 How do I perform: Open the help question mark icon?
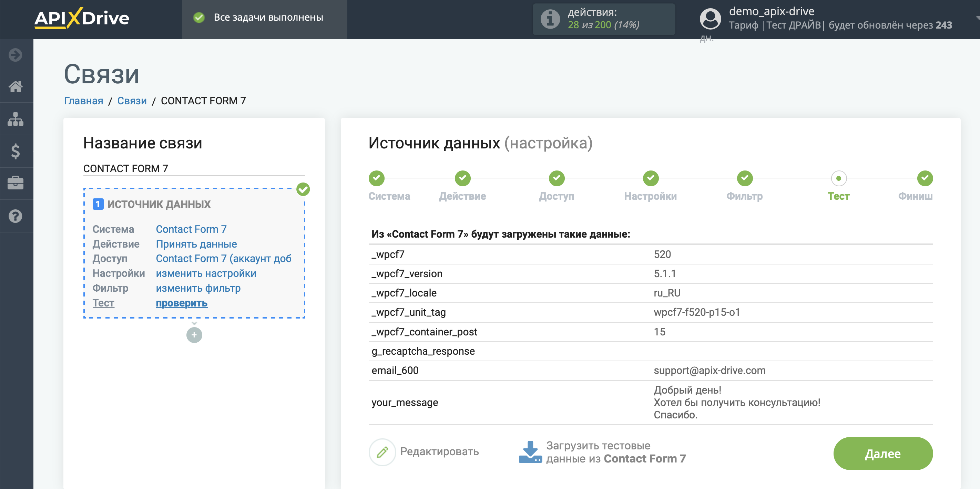tap(16, 216)
